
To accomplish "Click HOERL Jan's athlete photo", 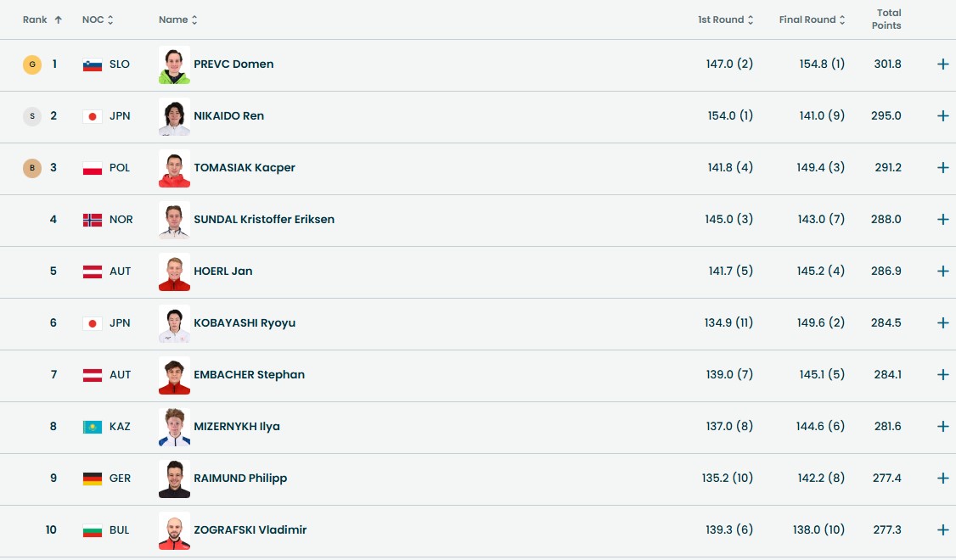I will (x=174, y=272).
